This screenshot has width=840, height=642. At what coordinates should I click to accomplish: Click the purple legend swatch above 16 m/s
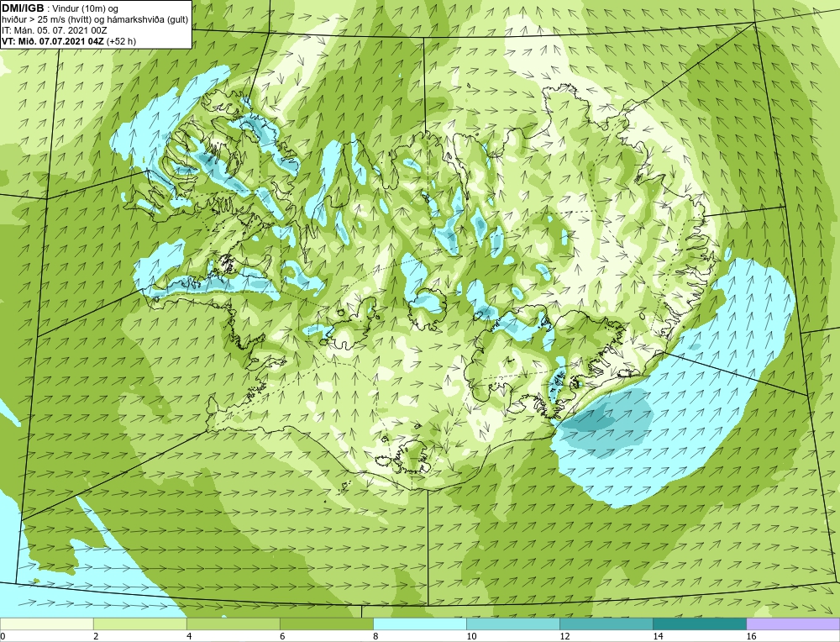(793, 624)
